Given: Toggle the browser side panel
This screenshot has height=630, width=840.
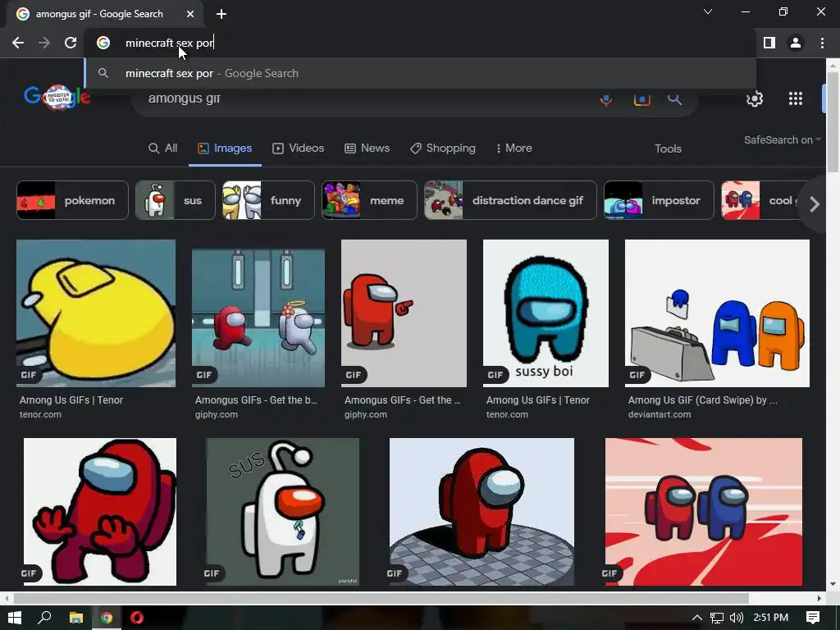Looking at the screenshot, I should (769, 43).
